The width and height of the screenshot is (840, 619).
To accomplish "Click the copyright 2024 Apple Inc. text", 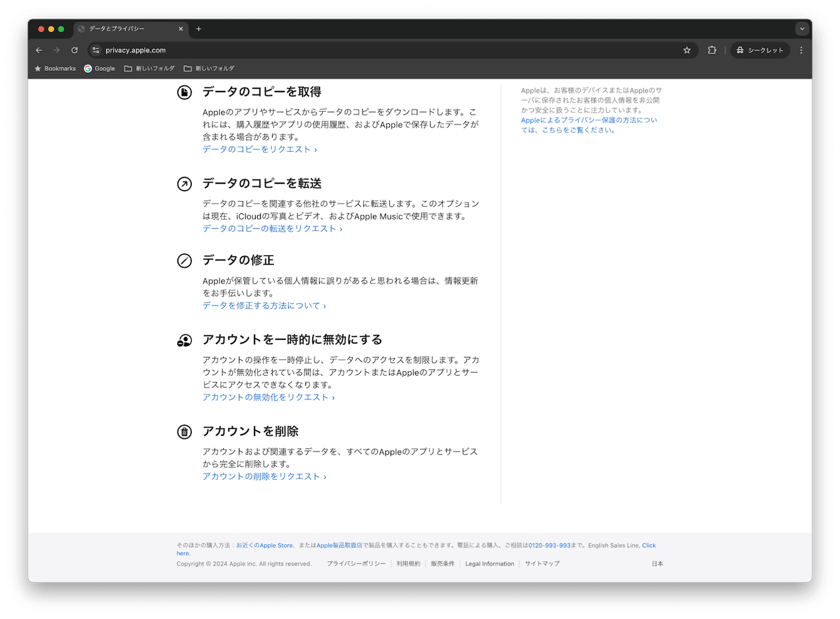I will (244, 564).
